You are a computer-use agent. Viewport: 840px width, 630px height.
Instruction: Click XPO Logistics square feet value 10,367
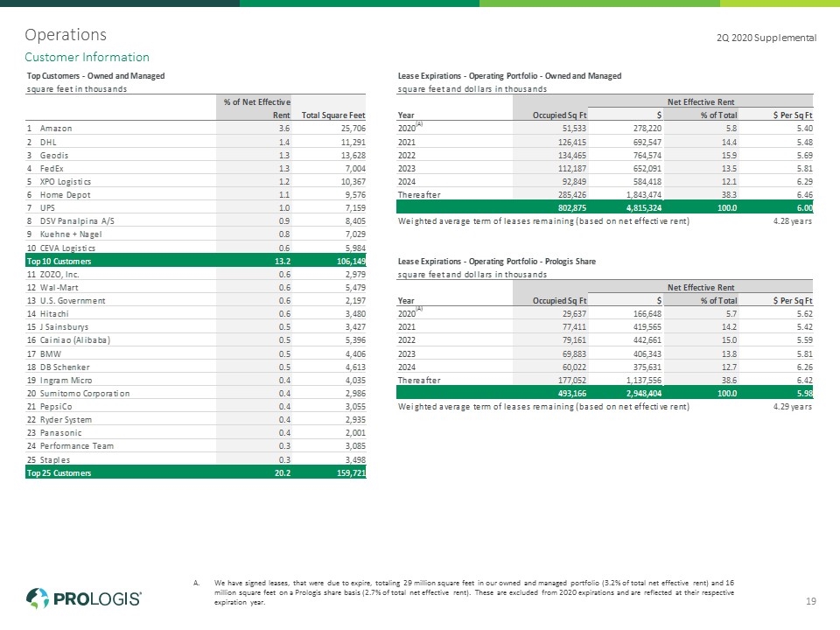tap(353, 182)
